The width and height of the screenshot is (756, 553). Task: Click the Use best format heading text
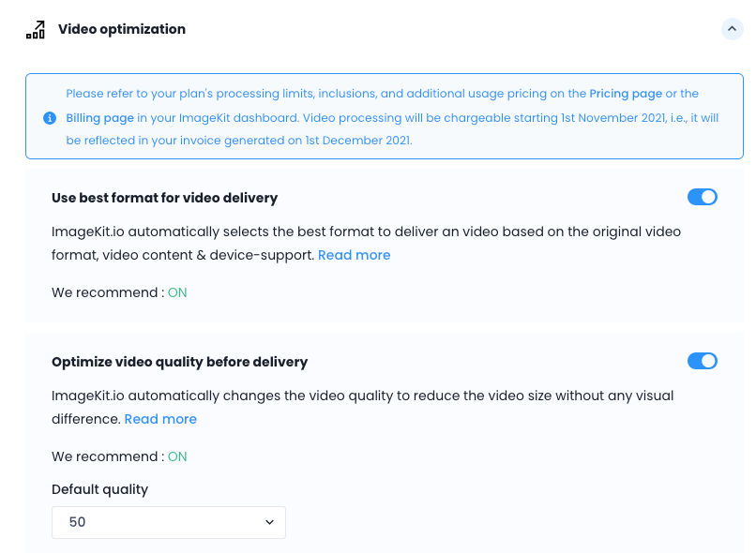point(164,198)
